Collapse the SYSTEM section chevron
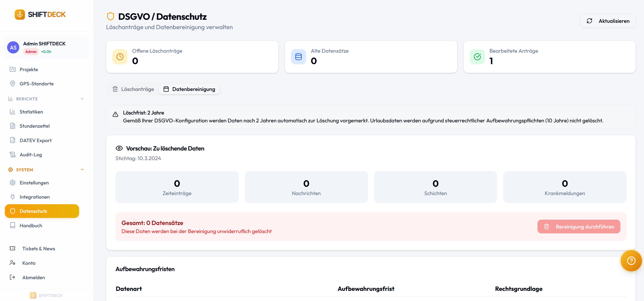Viewport: 644px width, 301px height. tap(82, 170)
